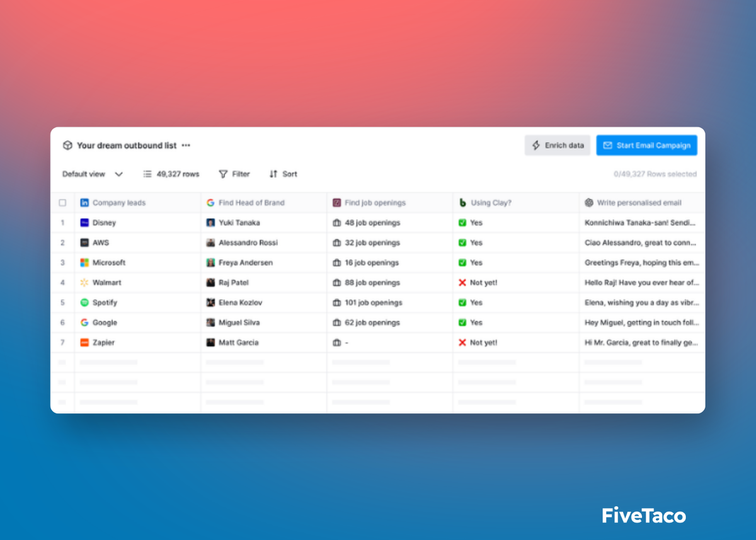Click the 88 job openings cell
756x540 pixels.
point(390,282)
